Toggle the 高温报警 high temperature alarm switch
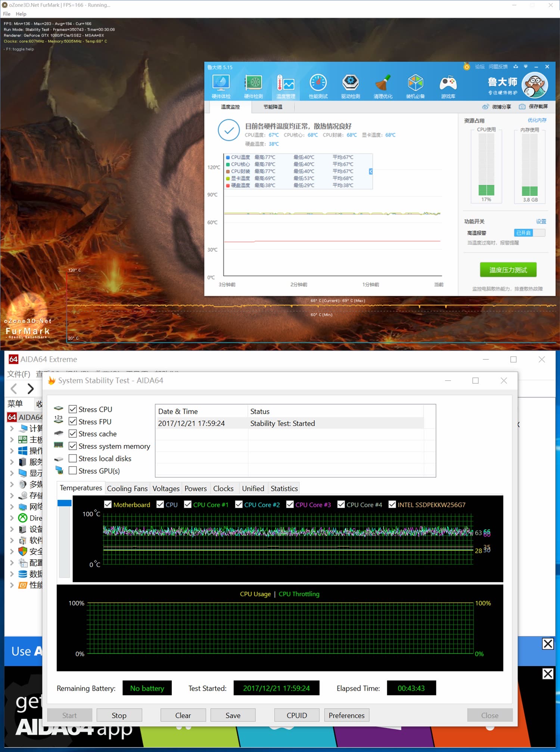The width and height of the screenshot is (560, 752). (529, 233)
